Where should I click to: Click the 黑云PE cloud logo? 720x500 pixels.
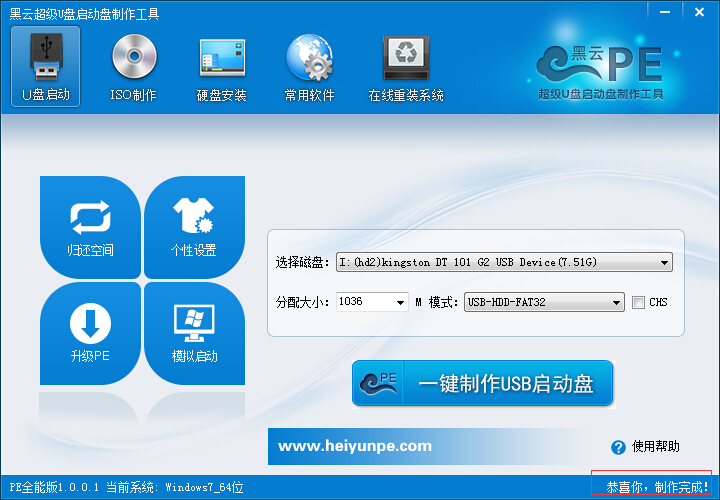click(601, 71)
